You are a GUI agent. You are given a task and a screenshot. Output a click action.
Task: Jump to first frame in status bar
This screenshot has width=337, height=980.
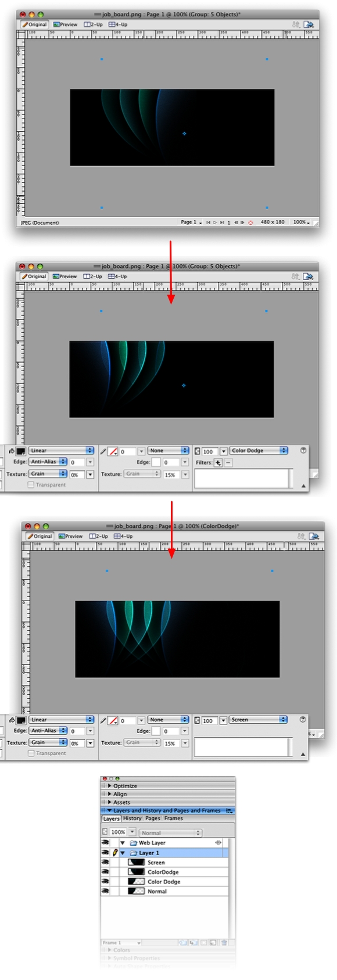coord(208,222)
